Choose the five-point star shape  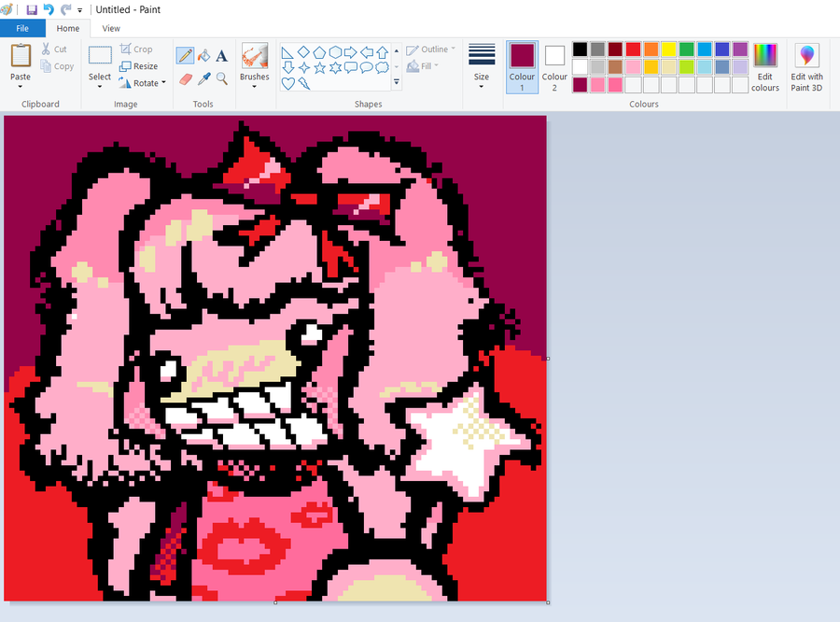[319, 67]
